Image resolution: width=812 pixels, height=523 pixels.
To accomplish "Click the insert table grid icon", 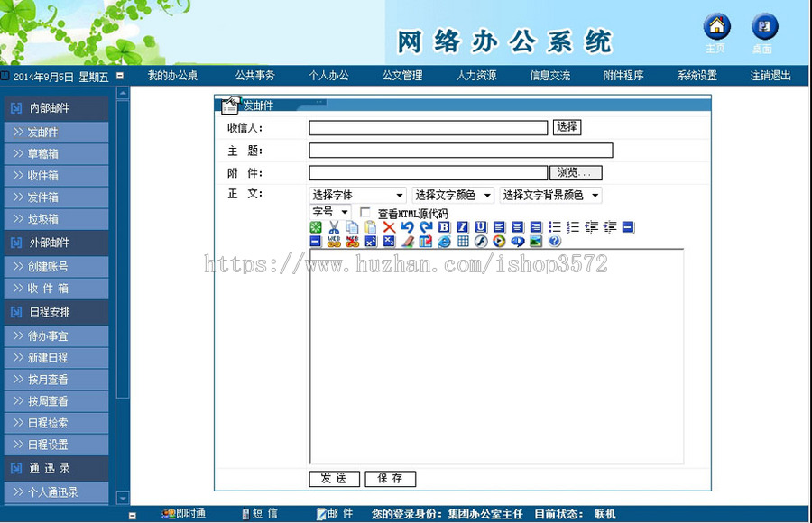I will coord(463,240).
